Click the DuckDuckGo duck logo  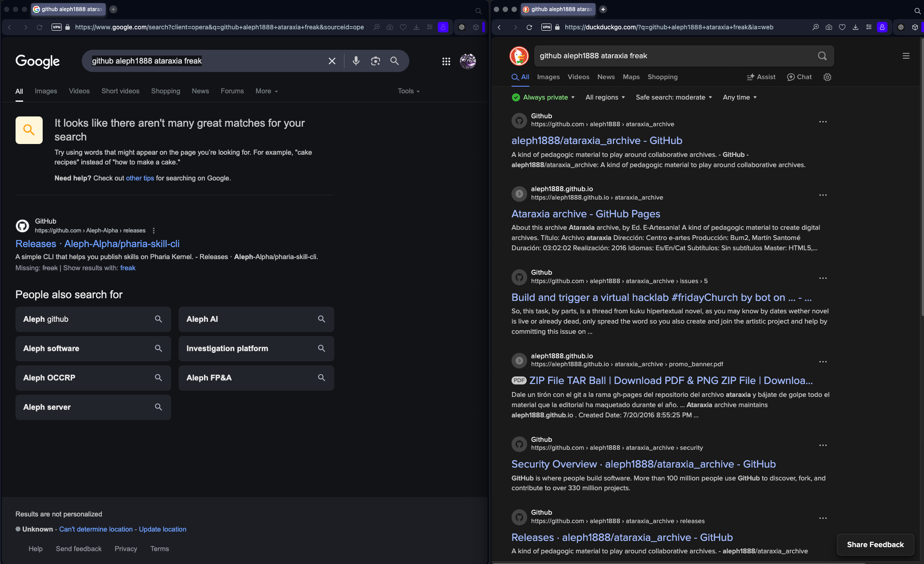click(519, 56)
